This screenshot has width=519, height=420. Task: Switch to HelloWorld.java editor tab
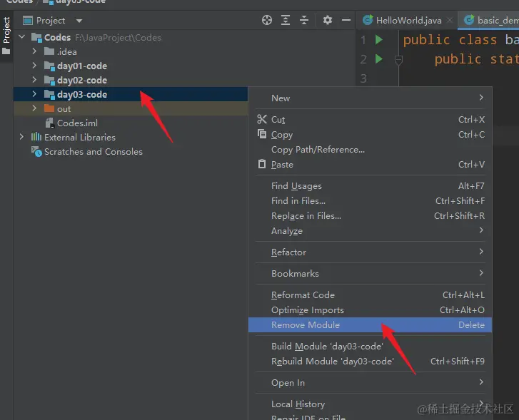408,21
